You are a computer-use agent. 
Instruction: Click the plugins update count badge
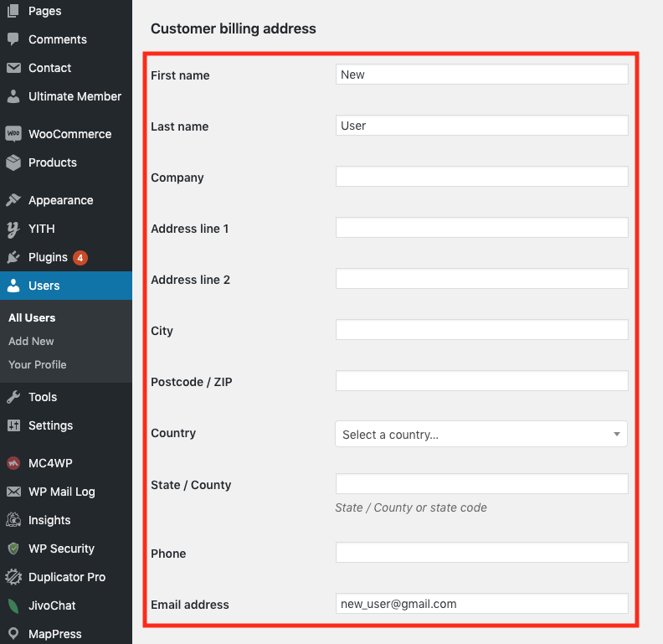(80, 258)
